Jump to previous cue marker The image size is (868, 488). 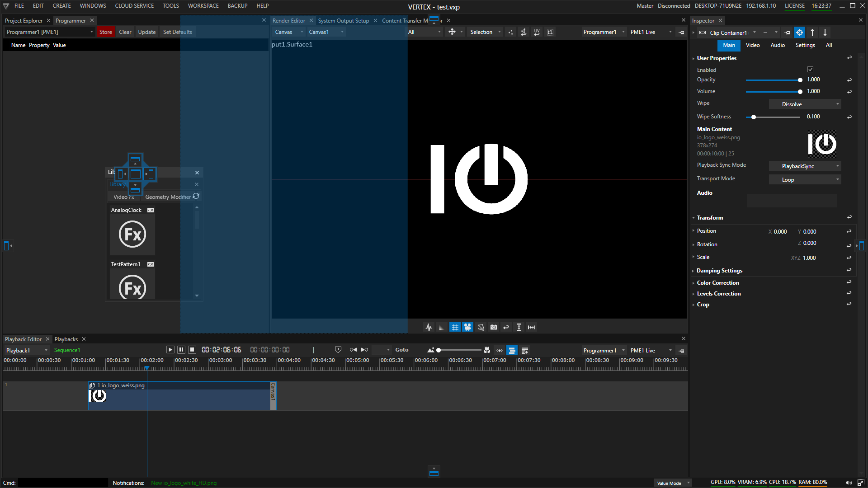(x=353, y=350)
